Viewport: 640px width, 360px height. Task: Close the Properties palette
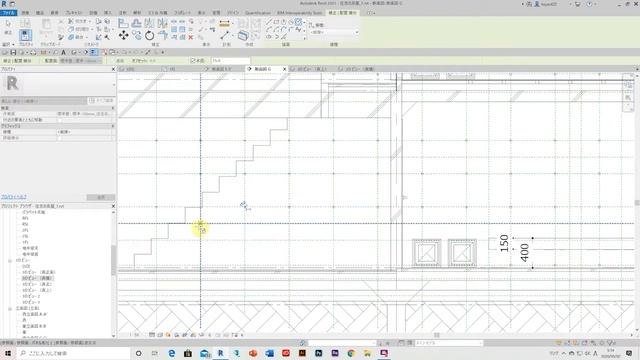(113, 69)
